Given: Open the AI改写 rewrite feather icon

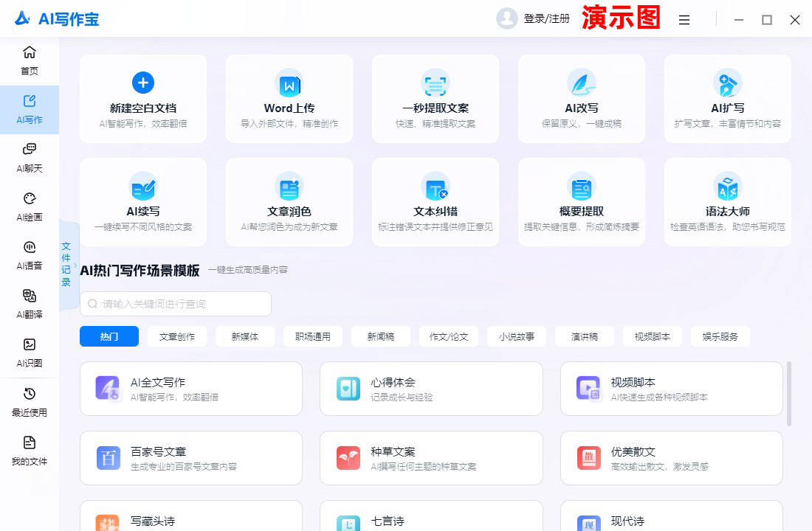Looking at the screenshot, I should click(581, 83).
